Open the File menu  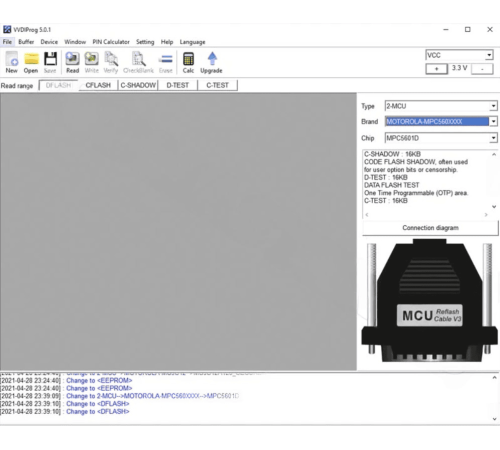click(7, 42)
